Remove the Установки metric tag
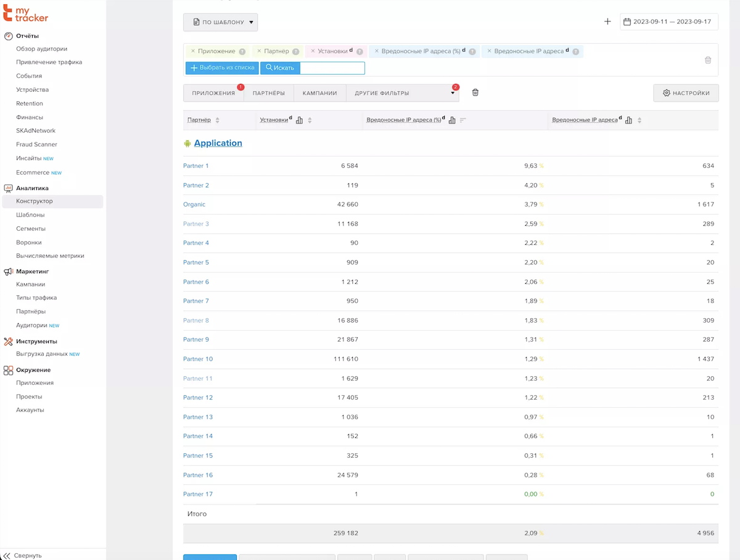 tap(313, 51)
